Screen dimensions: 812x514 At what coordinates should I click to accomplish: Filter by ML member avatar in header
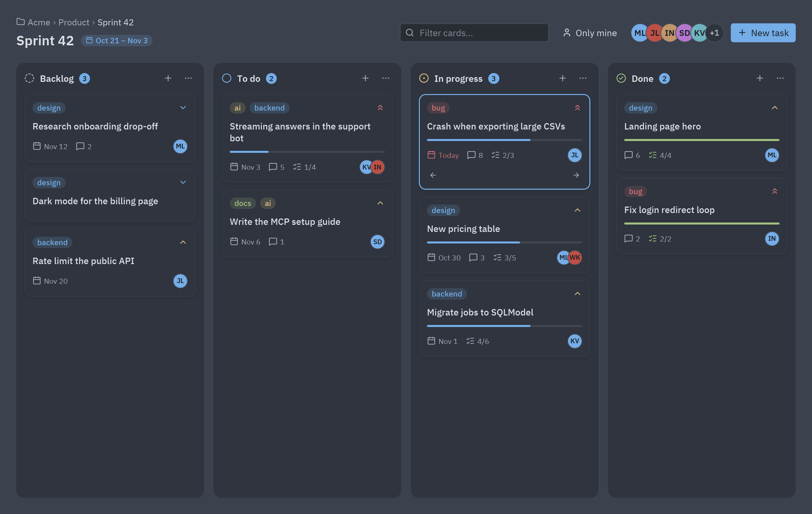pos(639,33)
